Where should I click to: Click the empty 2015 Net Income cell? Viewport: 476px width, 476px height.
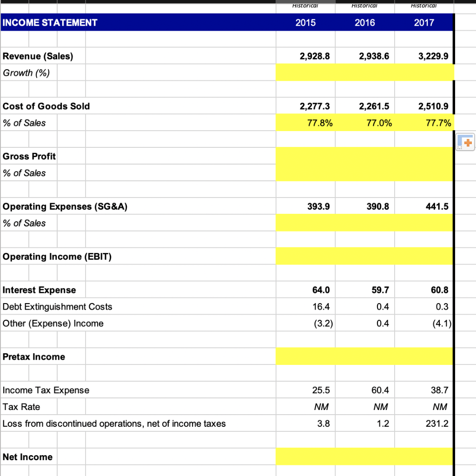click(305, 456)
